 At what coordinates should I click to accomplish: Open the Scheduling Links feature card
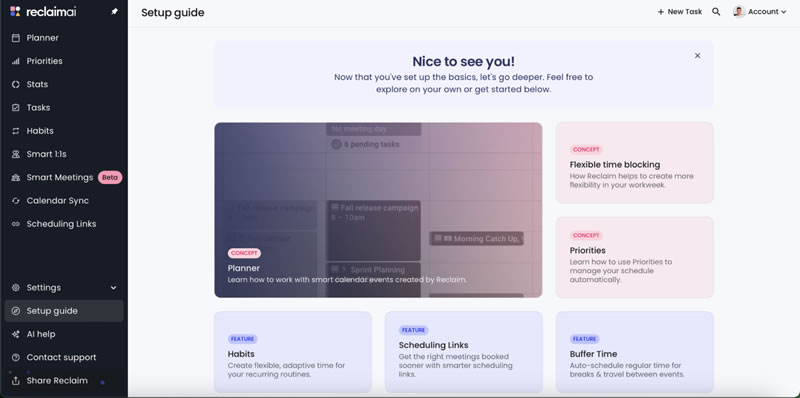(x=464, y=352)
